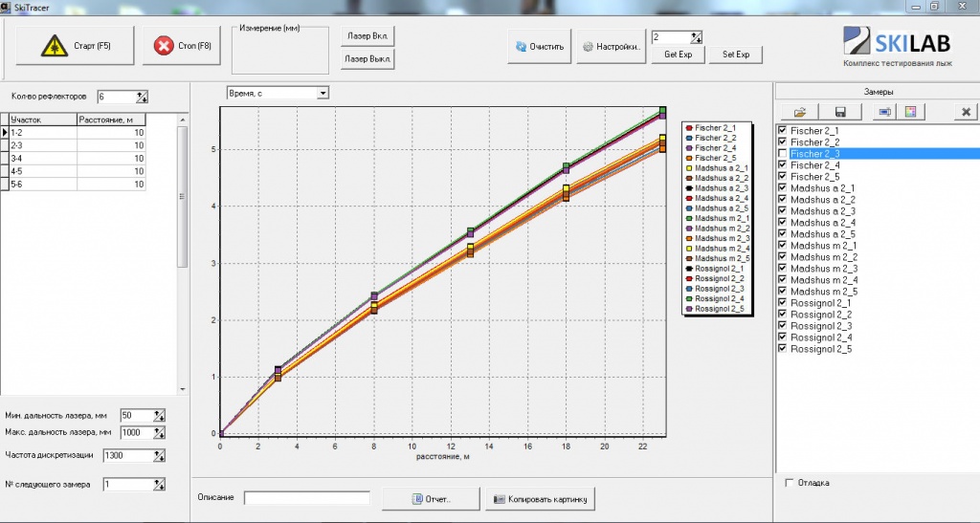
Task: Click Мин. дальность лазера value field
Action: [136, 416]
